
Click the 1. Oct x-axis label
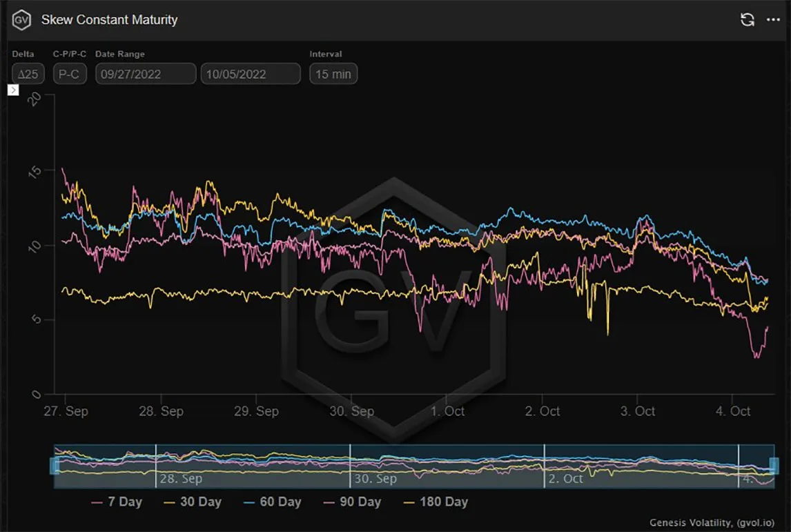[447, 411]
